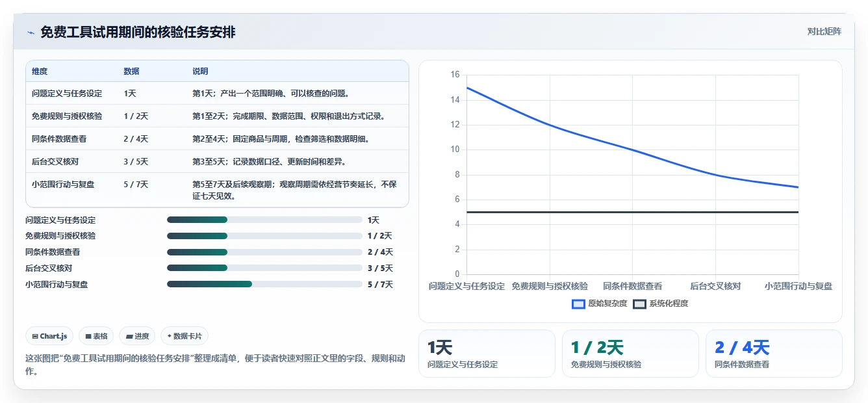Click the table cell reading 5 / 7天
868x403 pixels.
click(136, 185)
